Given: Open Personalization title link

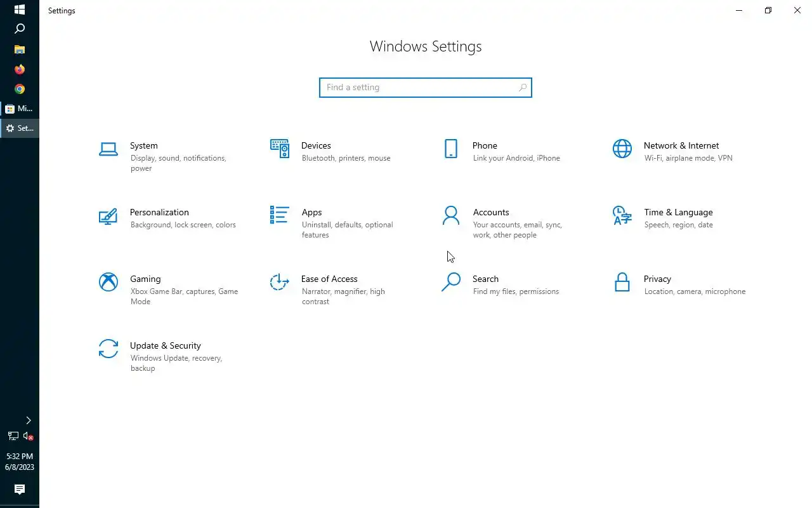Looking at the screenshot, I should (x=159, y=212).
